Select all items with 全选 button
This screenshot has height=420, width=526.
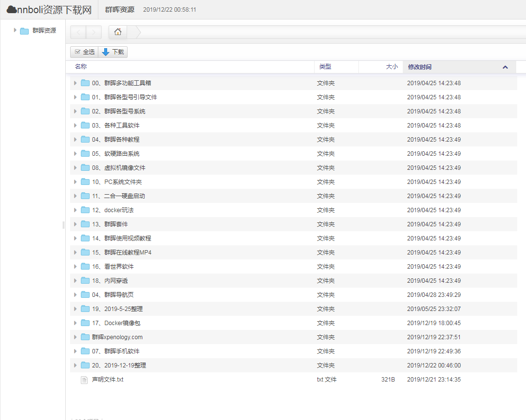(84, 52)
